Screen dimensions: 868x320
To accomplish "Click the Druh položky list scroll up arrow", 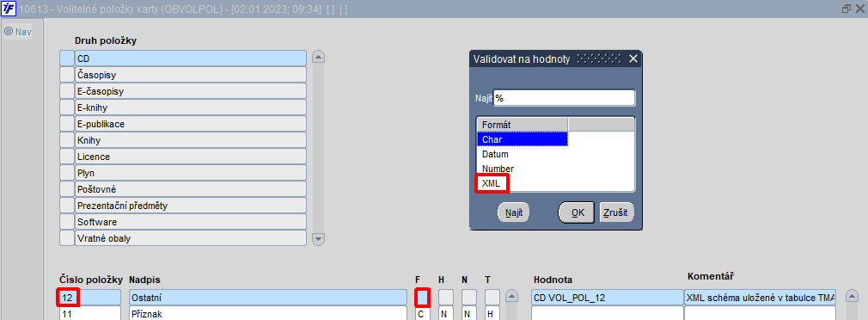I will [318, 57].
